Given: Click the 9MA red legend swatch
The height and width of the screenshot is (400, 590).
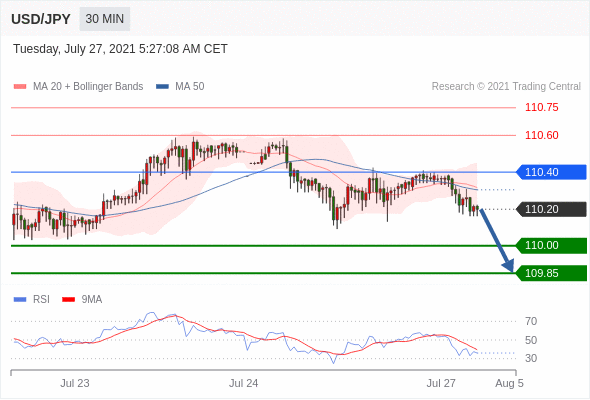Looking at the screenshot, I should [x=68, y=300].
